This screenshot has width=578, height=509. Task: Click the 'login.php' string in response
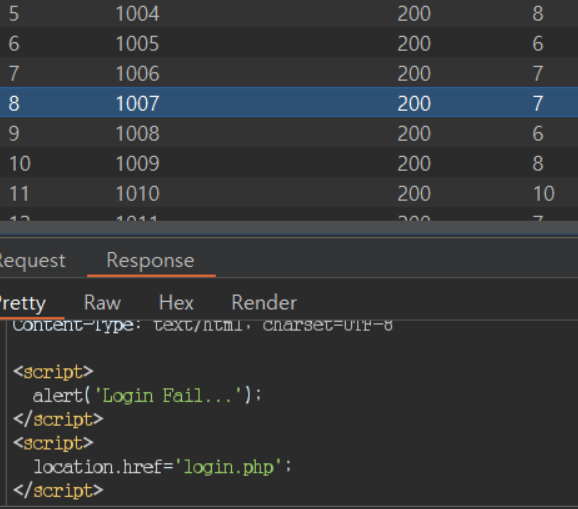coord(228,467)
